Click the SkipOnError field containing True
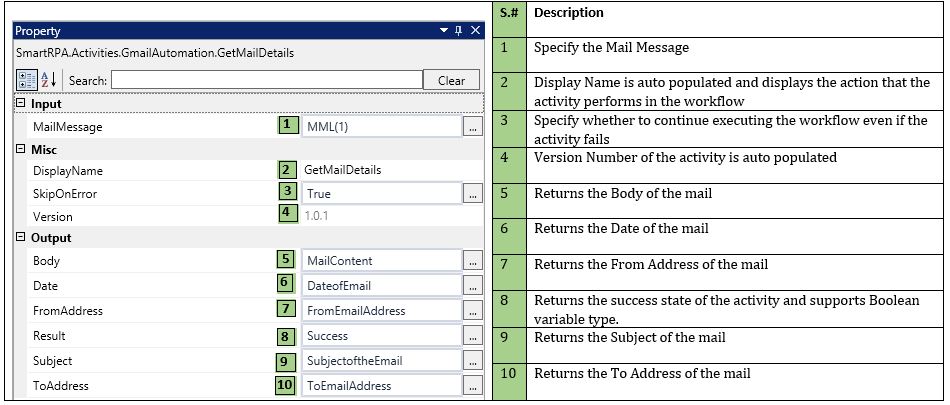The image size is (950, 405). pyautogui.click(x=380, y=194)
